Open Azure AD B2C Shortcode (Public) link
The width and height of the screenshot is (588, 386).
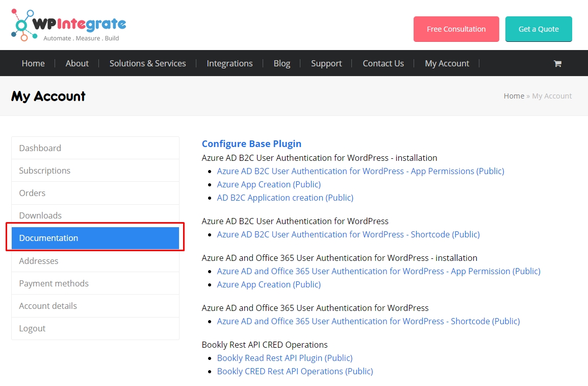(x=348, y=235)
